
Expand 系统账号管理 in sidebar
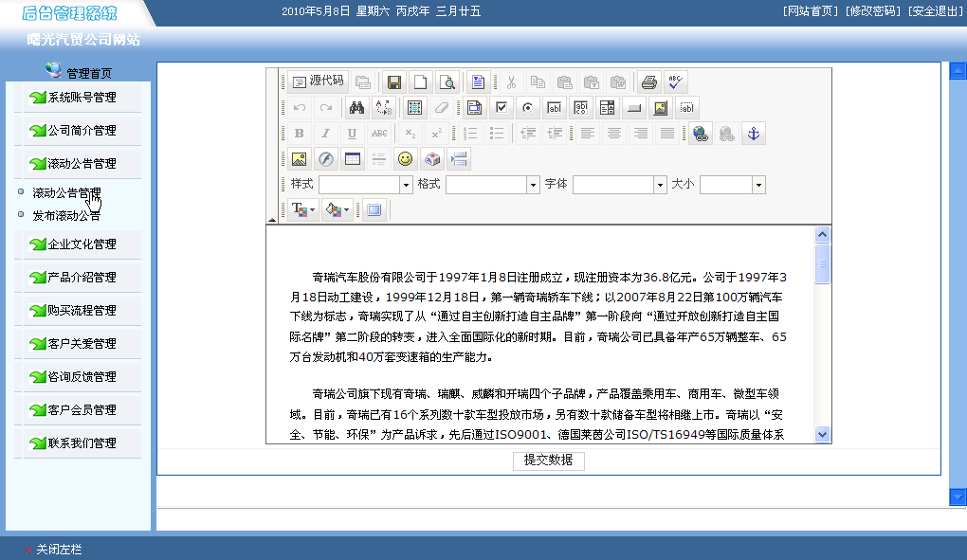tap(82, 98)
